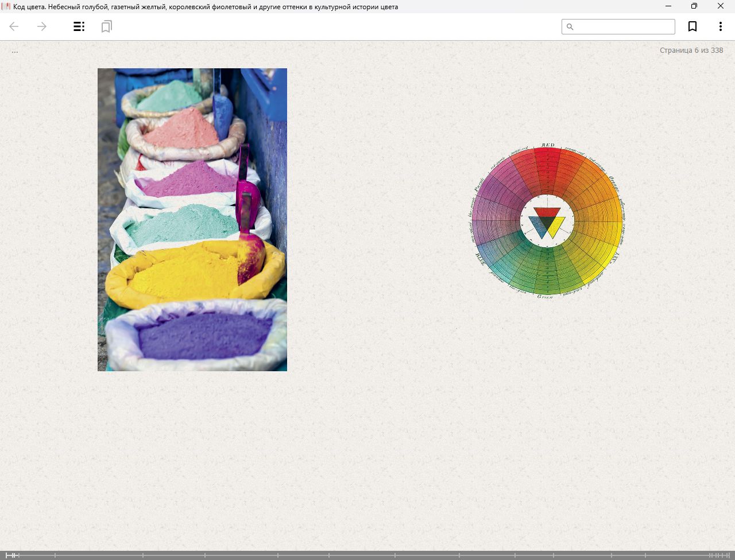Click the back navigation arrow

14,26
